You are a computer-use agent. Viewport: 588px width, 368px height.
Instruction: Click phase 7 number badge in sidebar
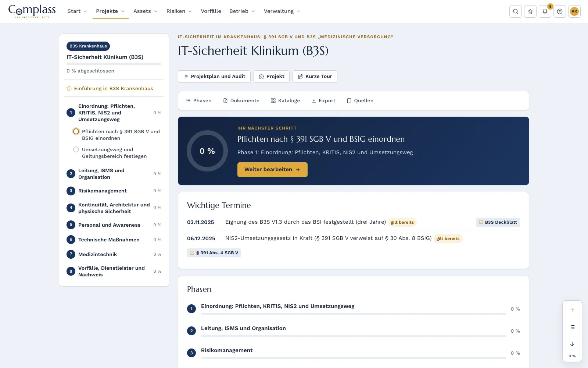pyautogui.click(x=71, y=254)
